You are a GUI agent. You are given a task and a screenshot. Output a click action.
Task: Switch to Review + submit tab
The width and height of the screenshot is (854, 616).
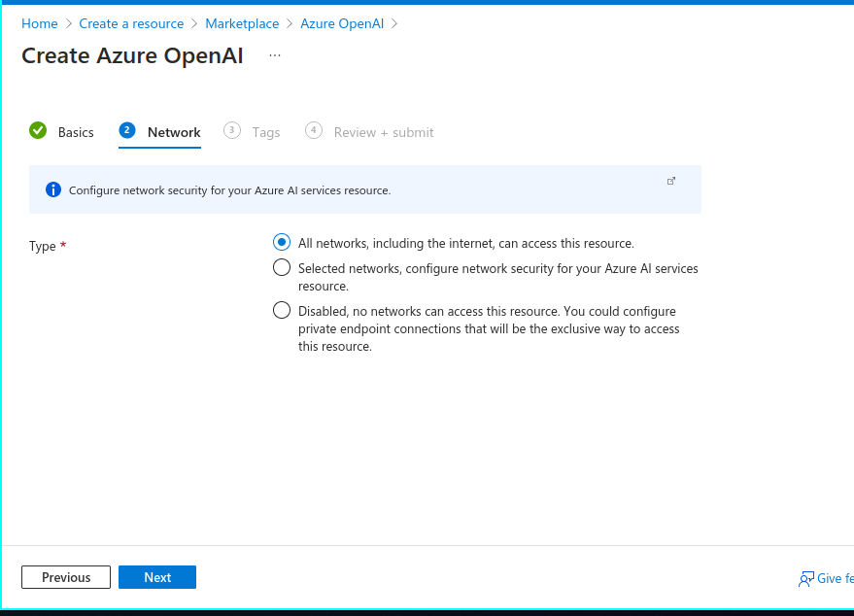pyautogui.click(x=384, y=132)
